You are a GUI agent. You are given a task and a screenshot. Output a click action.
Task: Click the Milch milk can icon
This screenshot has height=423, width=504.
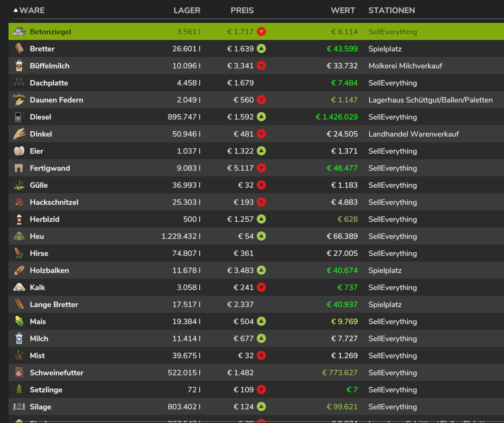tap(19, 339)
